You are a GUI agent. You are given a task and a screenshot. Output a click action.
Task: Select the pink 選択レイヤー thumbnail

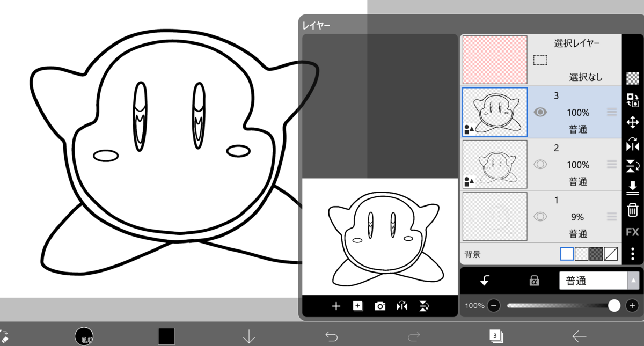pos(495,60)
